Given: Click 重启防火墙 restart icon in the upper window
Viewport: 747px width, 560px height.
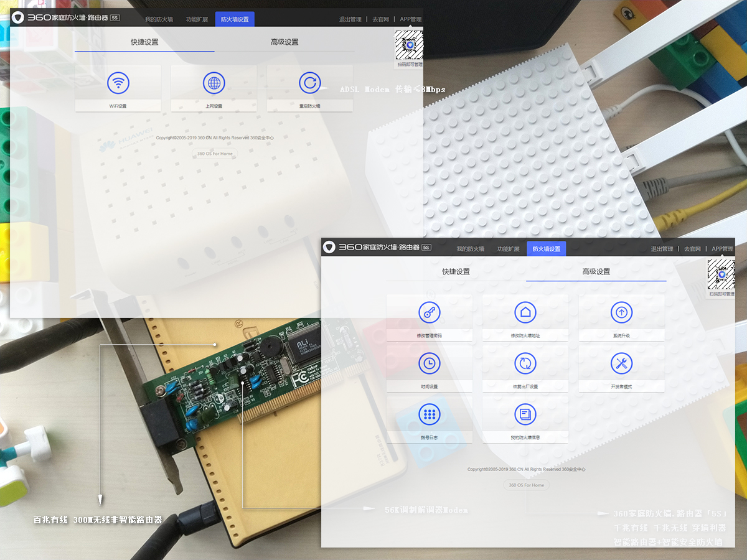Looking at the screenshot, I should 310,83.
